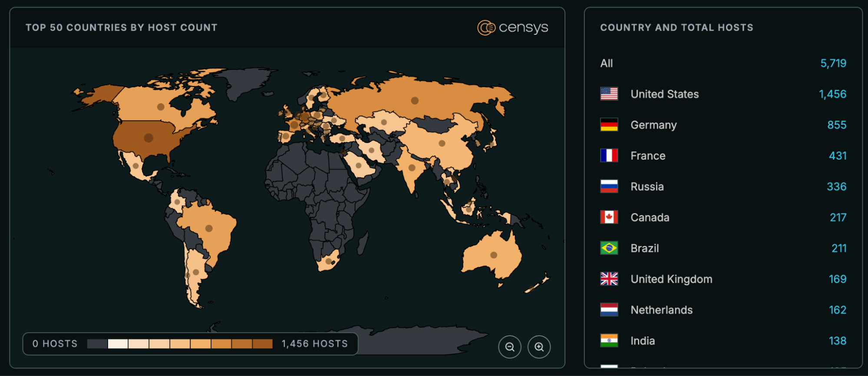The width and height of the screenshot is (868, 376).
Task: Click the United States flag icon
Action: pyautogui.click(x=609, y=94)
